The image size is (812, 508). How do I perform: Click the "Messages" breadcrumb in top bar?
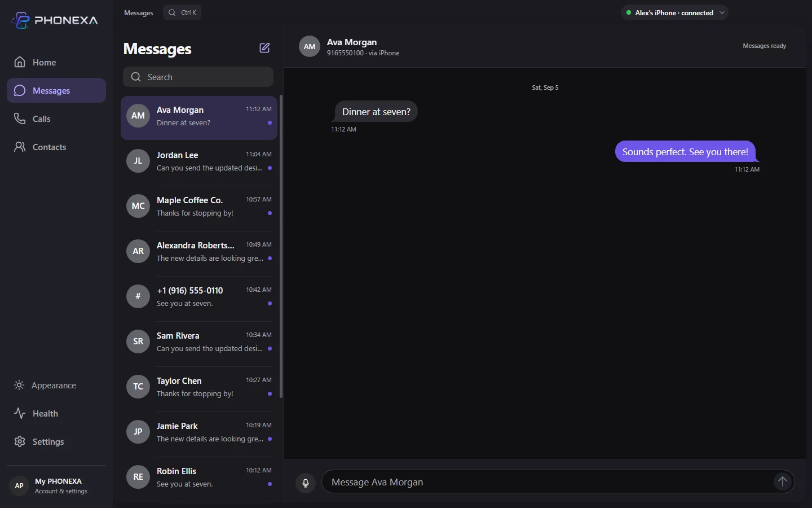click(x=139, y=12)
